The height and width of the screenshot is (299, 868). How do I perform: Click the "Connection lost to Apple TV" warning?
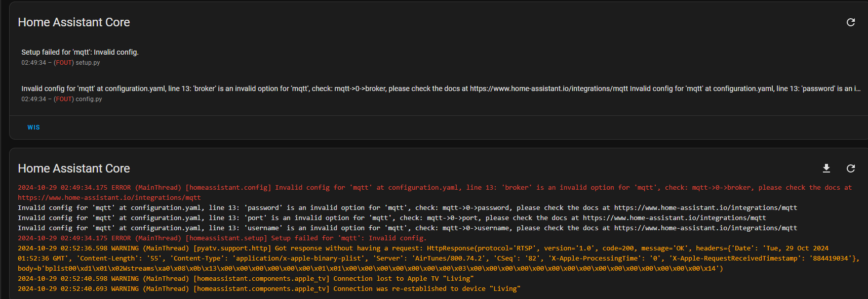246,279
